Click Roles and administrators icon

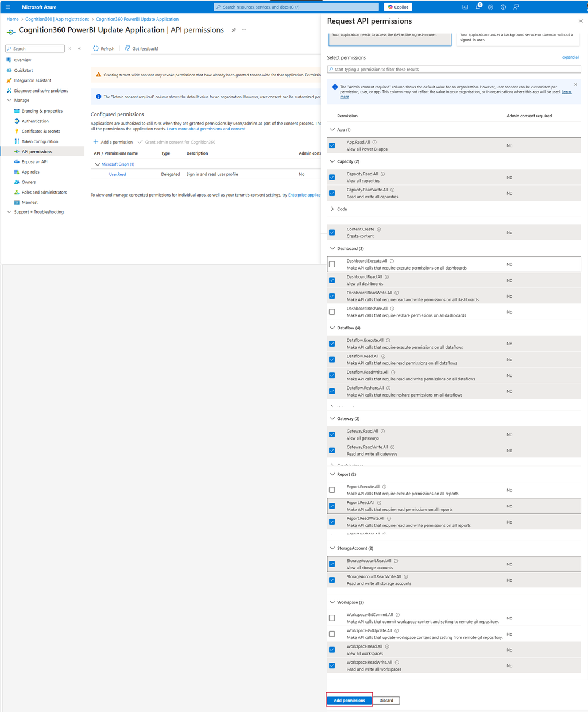point(17,192)
